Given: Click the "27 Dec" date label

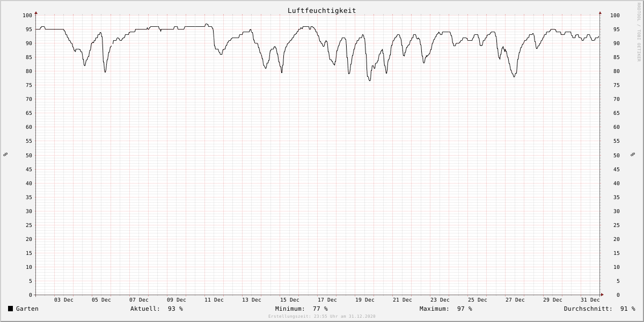Looking at the screenshot, I should pos(515,300).
